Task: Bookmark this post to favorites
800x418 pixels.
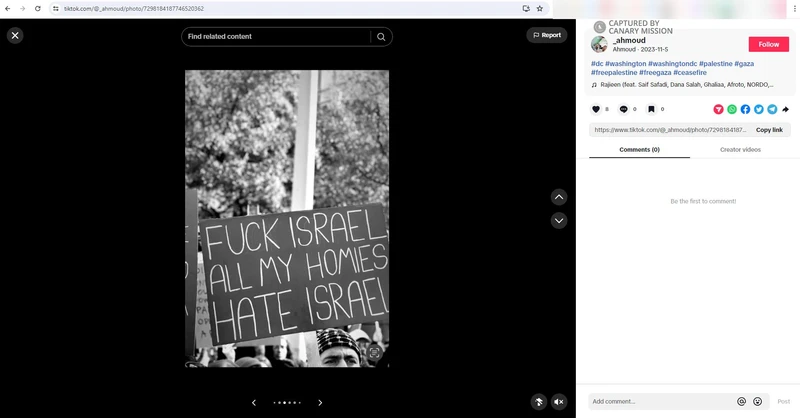Action: 650,109
